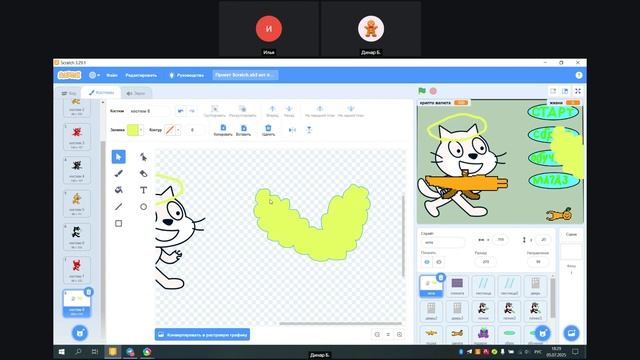Hide the sprite with crossed-eye icon
Image resolution: width=640 pixels, height=360 pixels.
click(439, 262)
